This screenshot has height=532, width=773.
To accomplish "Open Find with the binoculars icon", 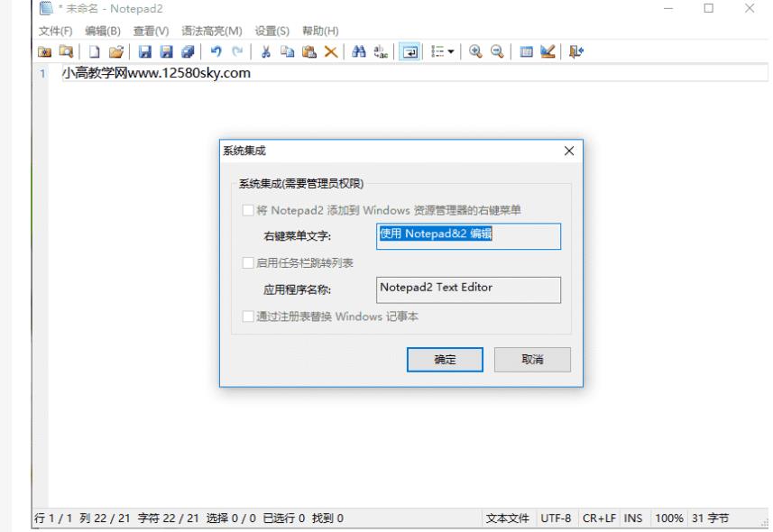I will click(x=359, y=51).
